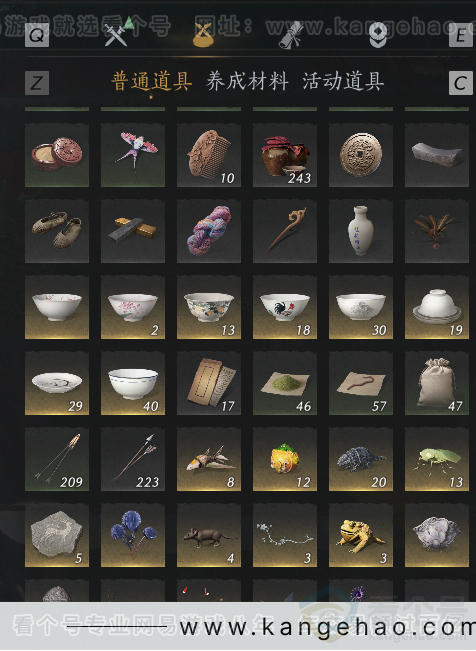The image size is (476, 651).
Task: Click the C next sub-tab key
Action: [461, 83]
